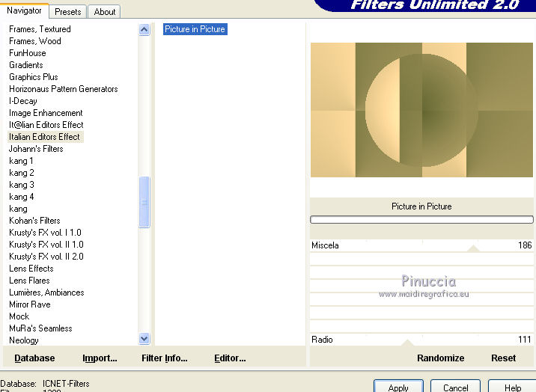Open Filter Info...
The width and height of the screenshot is (536, 392).
coord(165,358)
